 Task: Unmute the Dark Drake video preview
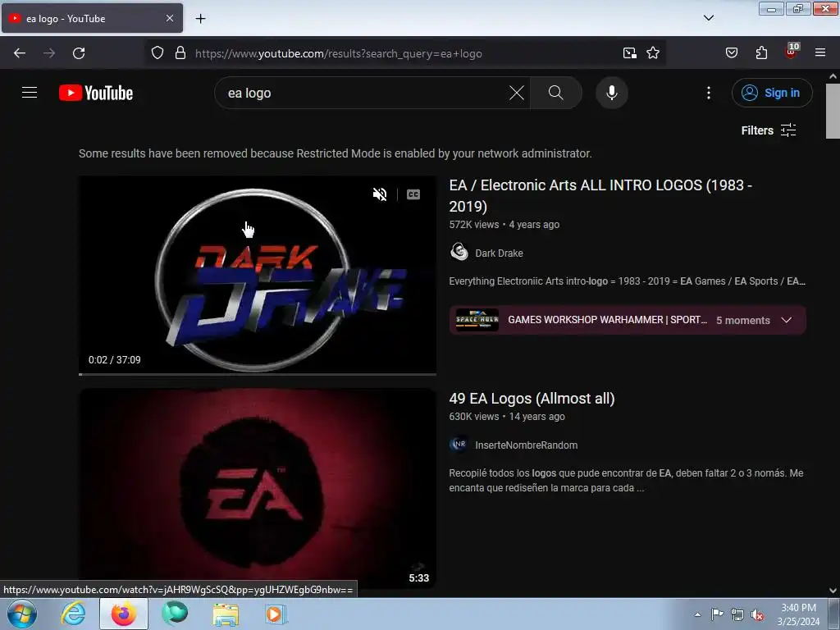380,194
